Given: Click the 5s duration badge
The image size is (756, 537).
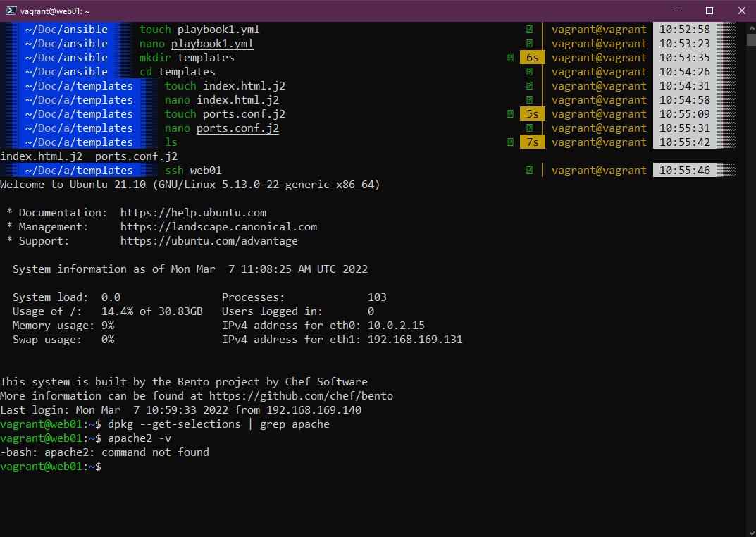Looking at the screenshot, I should tap(532, 113).
